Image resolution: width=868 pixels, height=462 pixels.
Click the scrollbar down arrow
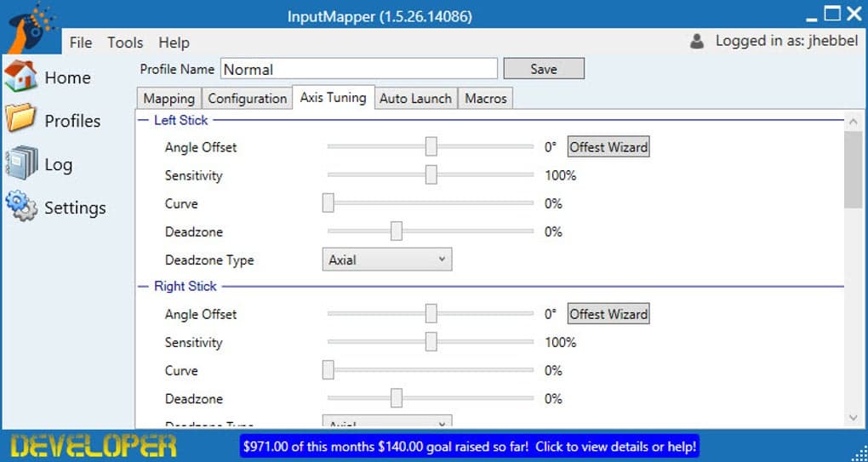pyautogui.click(x=853, y=418)
